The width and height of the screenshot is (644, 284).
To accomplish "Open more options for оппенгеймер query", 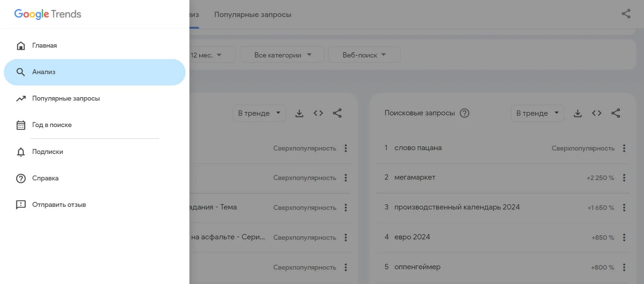I will click(624, 267).
